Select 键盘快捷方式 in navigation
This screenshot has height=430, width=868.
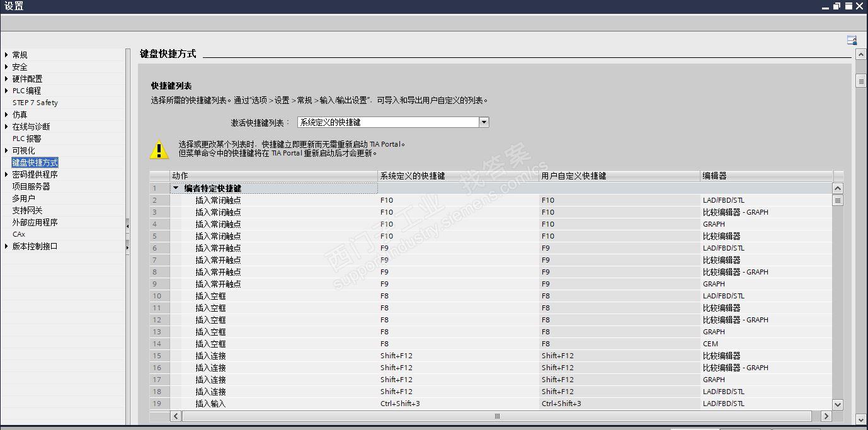coord(35,162)
